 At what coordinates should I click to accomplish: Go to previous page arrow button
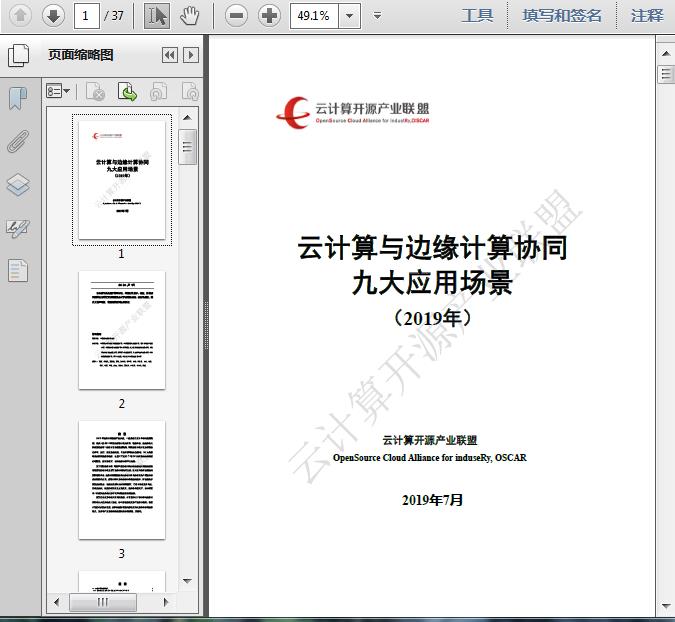20,15
